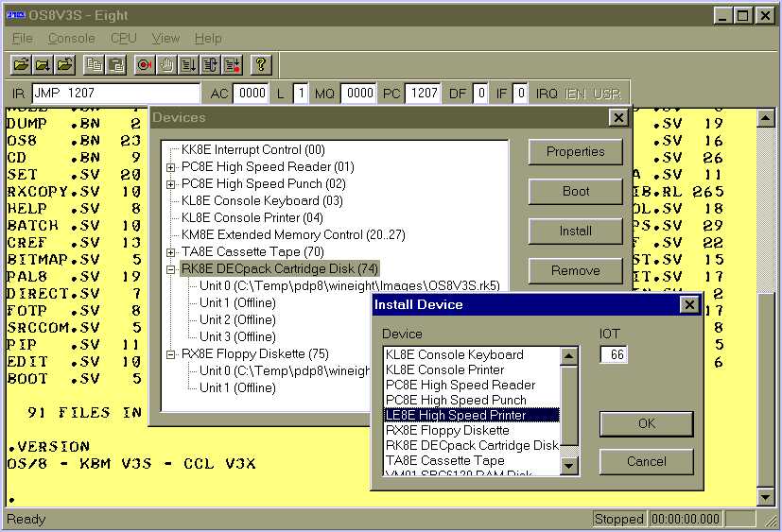Click the IR instruction field
The width and height of the screenshot is (782, 532).
pos(115,94)
